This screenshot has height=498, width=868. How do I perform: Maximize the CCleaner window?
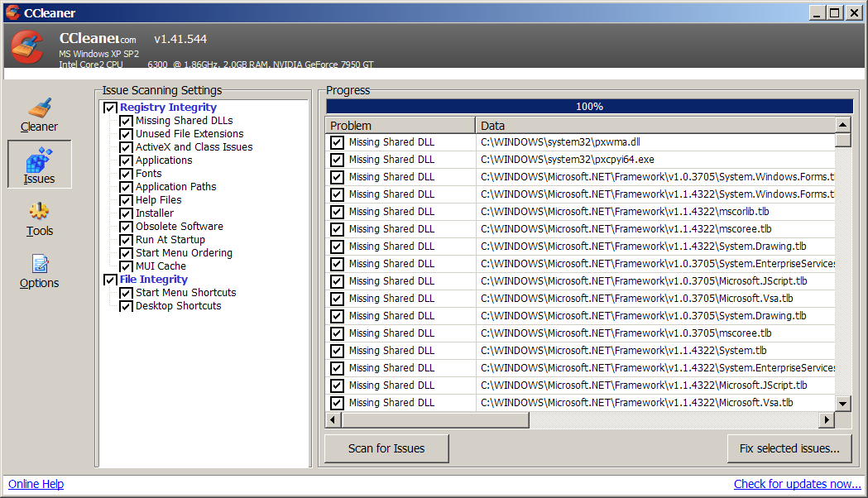point(835,12)
